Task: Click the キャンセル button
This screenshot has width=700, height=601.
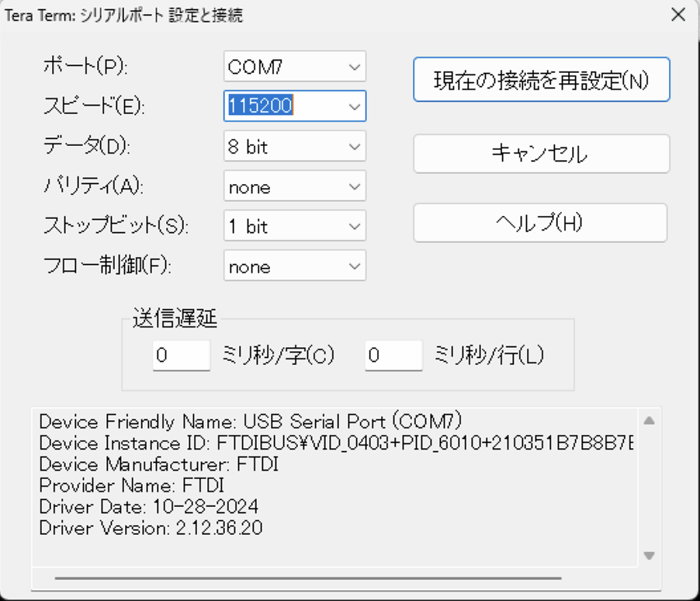Action: 540,154
